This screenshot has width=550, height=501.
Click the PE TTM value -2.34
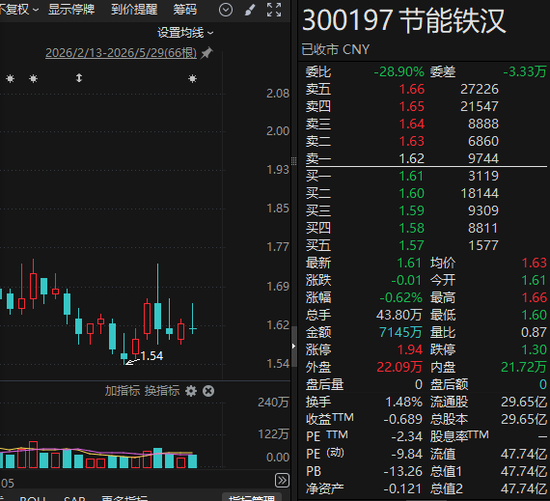(407, 437)
